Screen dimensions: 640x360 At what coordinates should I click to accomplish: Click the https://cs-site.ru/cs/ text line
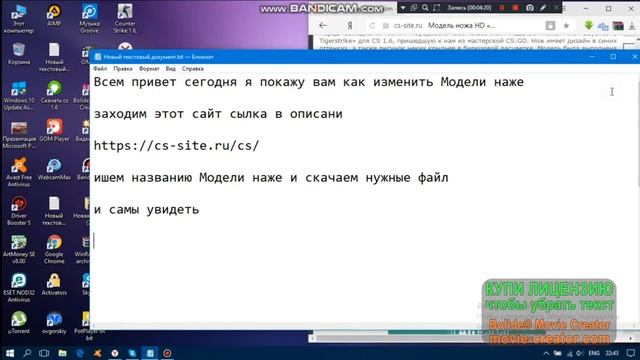tap(176, 146)
